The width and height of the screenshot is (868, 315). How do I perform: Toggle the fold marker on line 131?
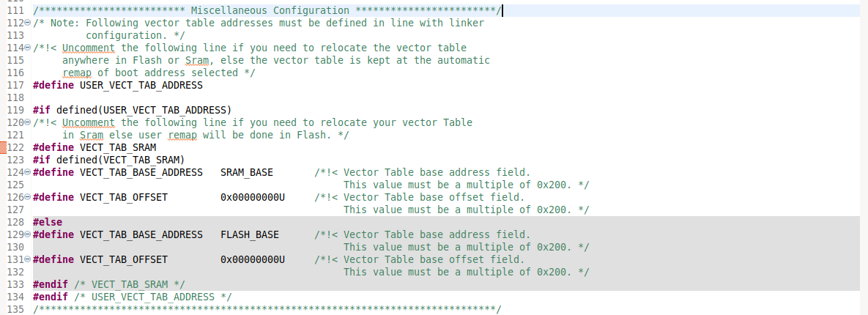pyautogui.click(x=27, y=260)
